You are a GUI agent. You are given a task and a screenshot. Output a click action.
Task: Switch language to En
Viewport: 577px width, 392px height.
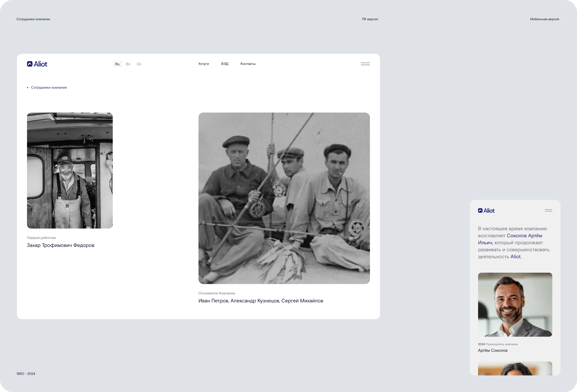click(128, 64)
